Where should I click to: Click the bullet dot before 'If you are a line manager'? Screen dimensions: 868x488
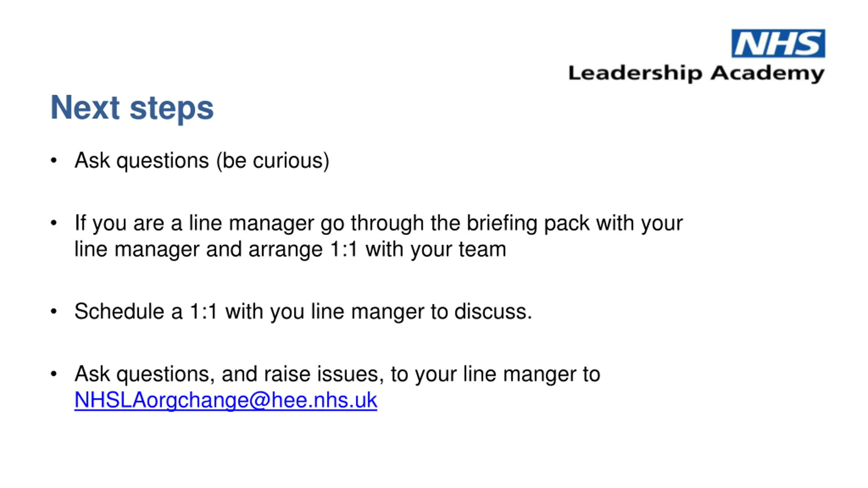coord(54,223)
